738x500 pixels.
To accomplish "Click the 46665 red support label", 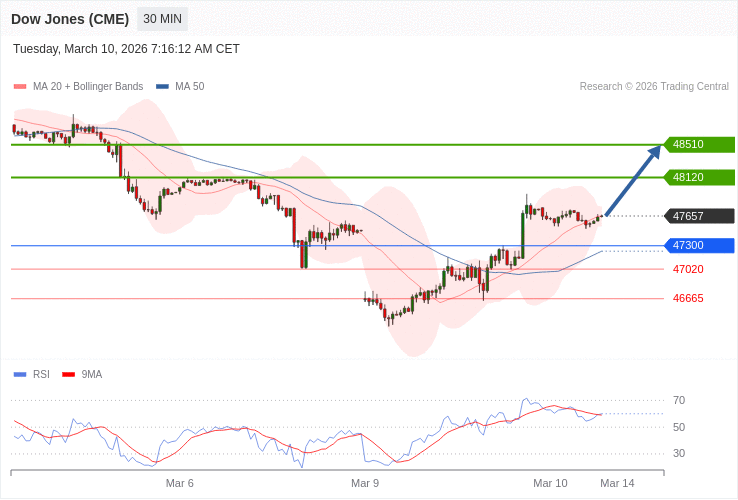I will (x=688, y=298).
